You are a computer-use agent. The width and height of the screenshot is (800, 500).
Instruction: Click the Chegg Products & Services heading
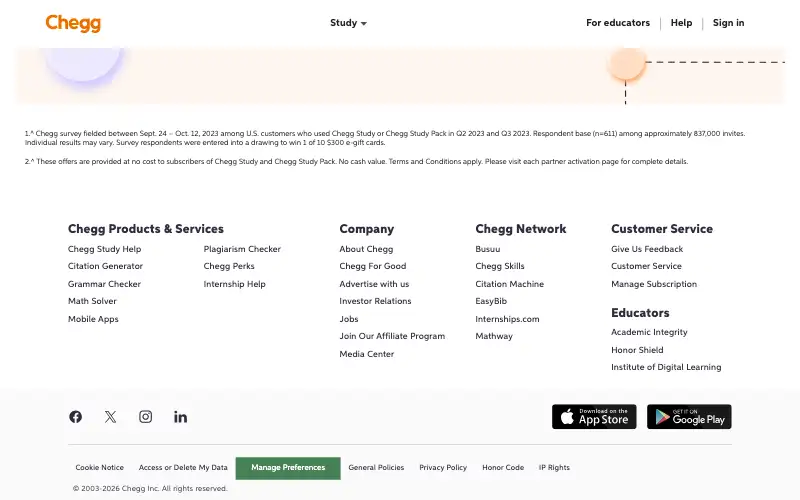pos(146,229)
